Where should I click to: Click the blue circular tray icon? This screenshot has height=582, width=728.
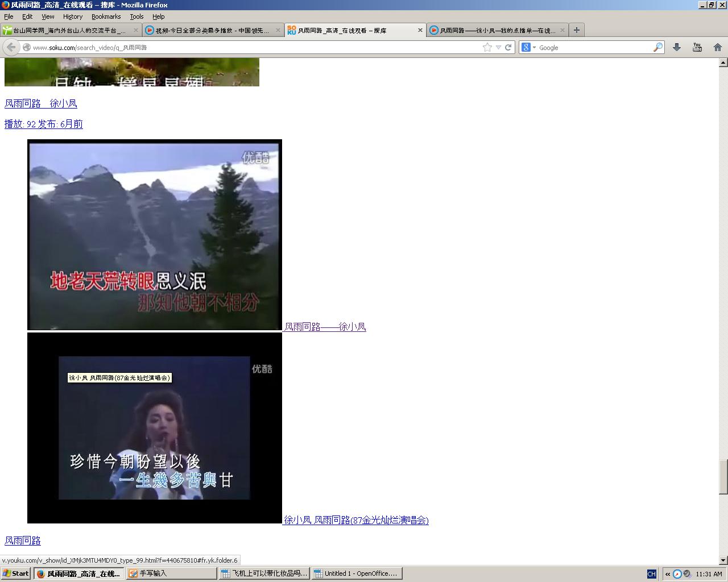point(677,574)
